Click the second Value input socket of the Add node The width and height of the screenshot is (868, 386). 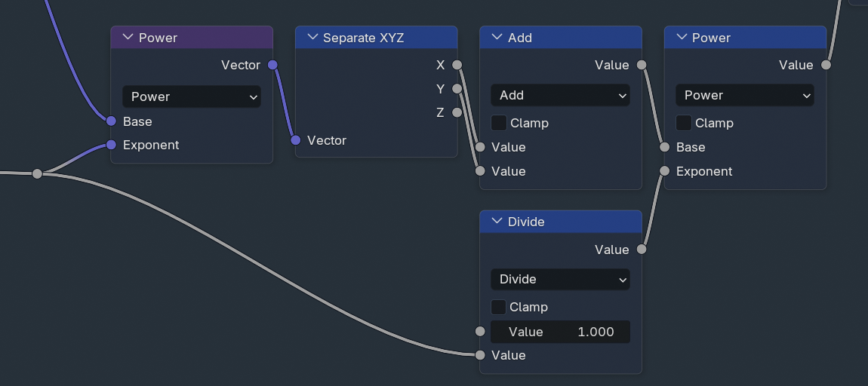pos(480,171)
